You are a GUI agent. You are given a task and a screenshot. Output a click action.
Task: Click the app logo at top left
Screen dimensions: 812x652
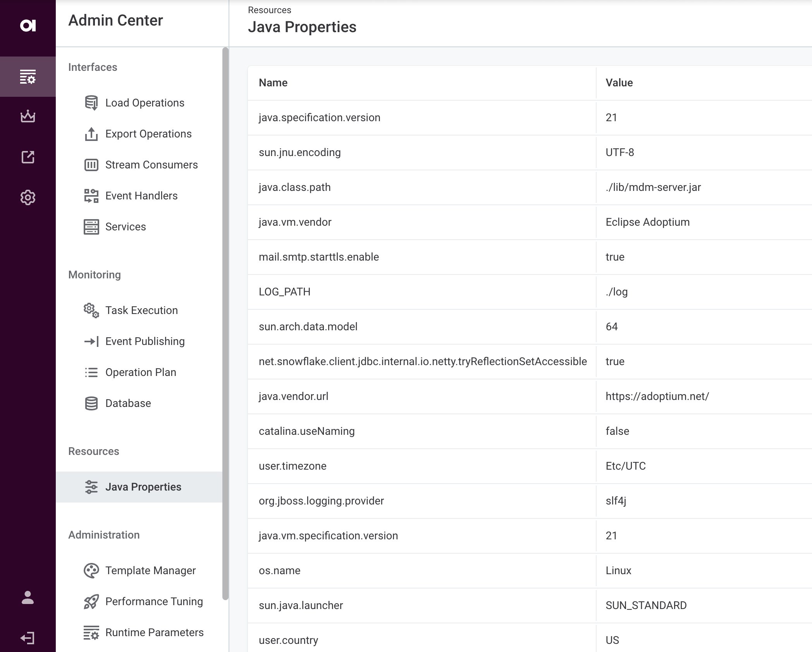pos(28,26)
